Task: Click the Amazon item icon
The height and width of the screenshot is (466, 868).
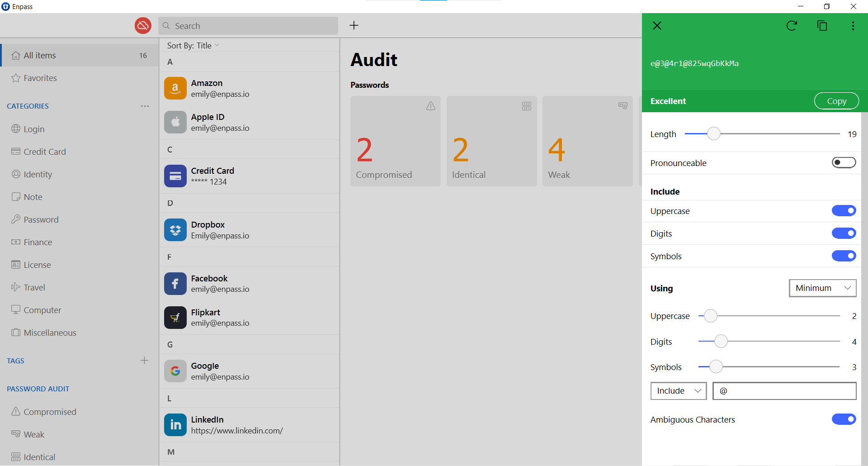Action: click(175, 88)
